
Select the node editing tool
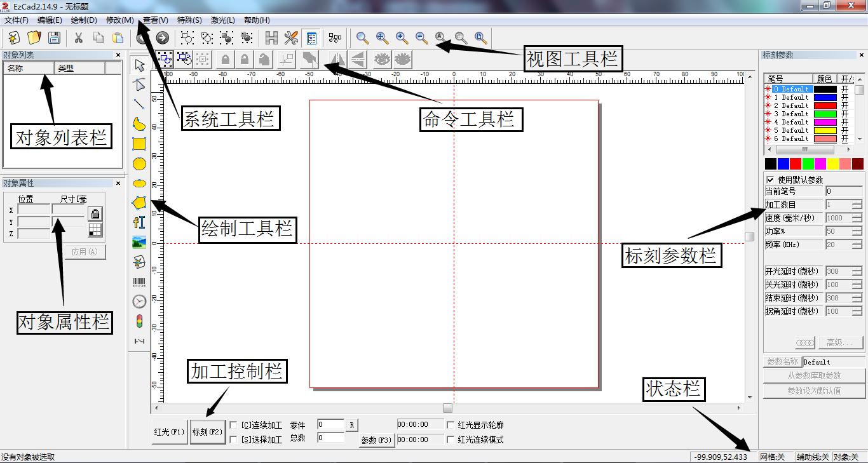[x=139, y=84]
